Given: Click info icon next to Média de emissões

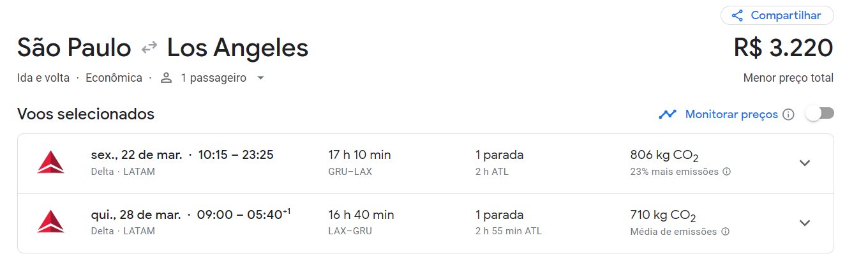Looking at the screenshot, I should click(x=725, y=232).
